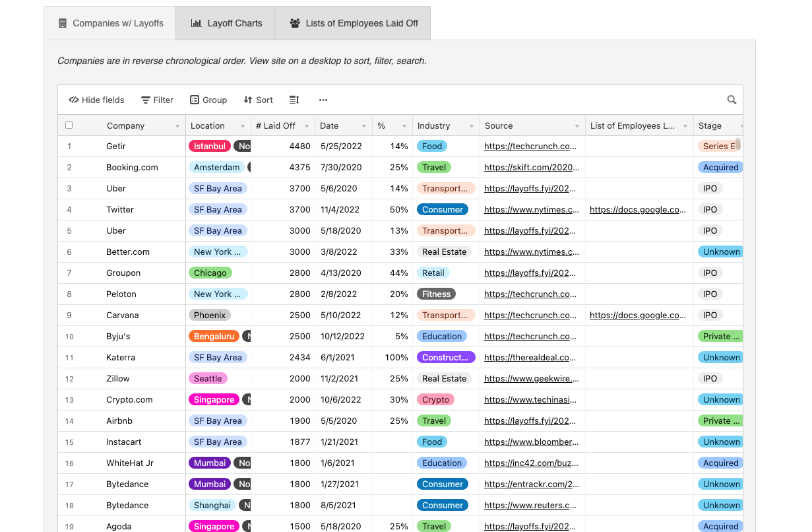Open the Companies w/ Layoffs tab
The image size is (812, 532).
[110, 23]
